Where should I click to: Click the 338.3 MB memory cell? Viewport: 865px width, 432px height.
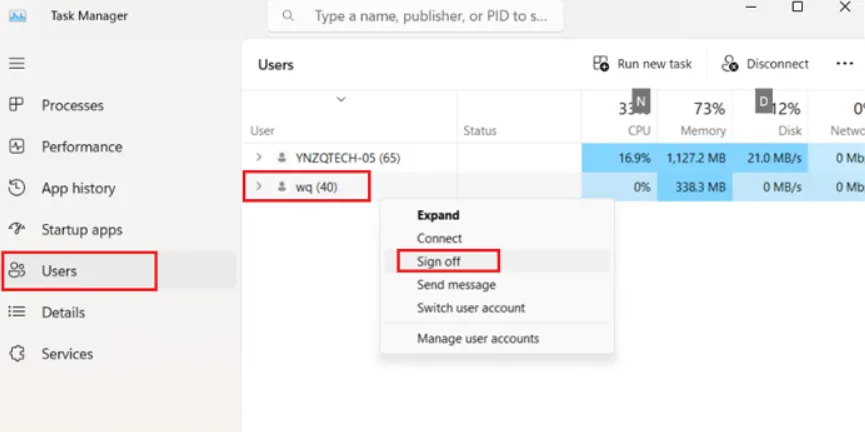coord(695,187)
